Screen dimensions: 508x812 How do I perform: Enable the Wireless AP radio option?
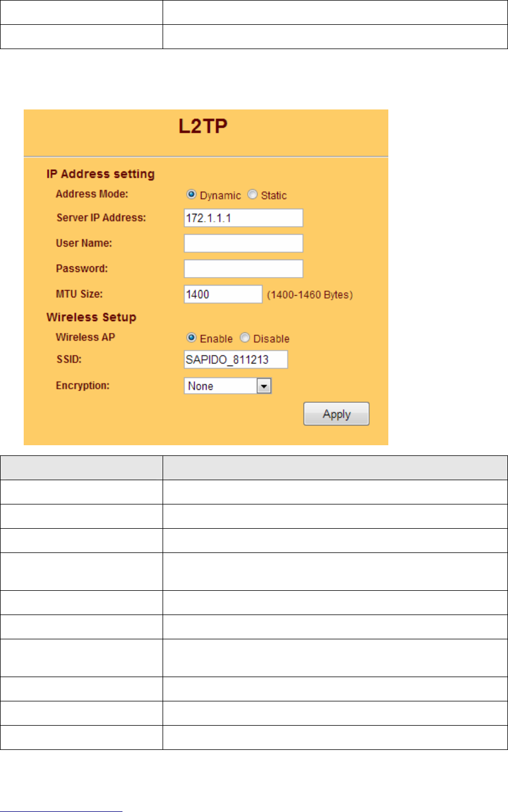[191, 338]
